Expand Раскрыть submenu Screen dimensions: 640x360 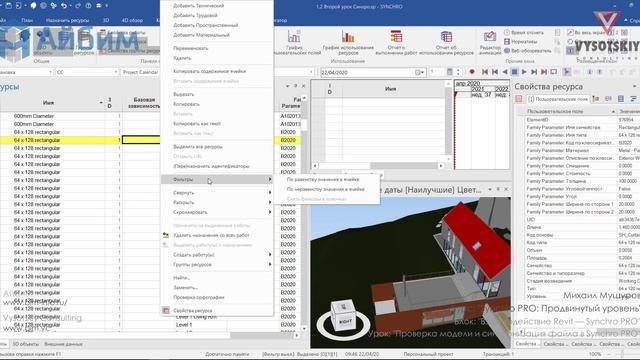pyautogui.click(x=217, y=202)
